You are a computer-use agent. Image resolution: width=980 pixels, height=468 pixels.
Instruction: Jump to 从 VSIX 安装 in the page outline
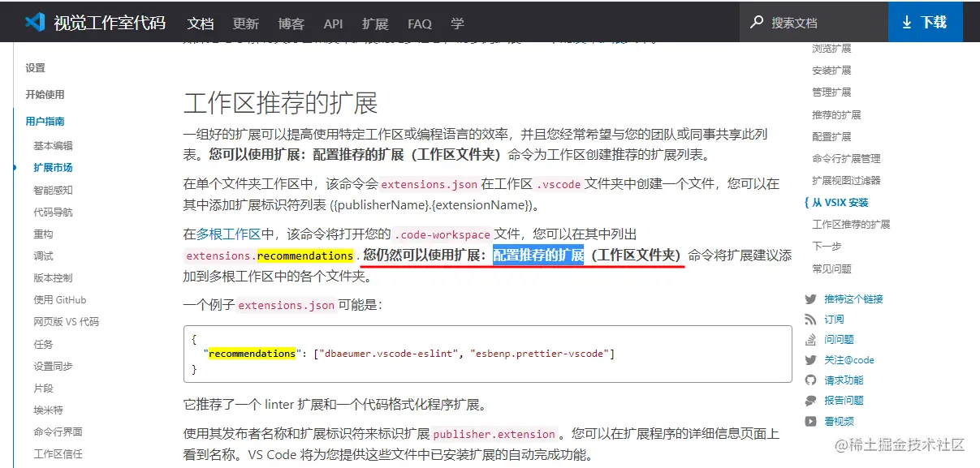[x=840, y=203]
